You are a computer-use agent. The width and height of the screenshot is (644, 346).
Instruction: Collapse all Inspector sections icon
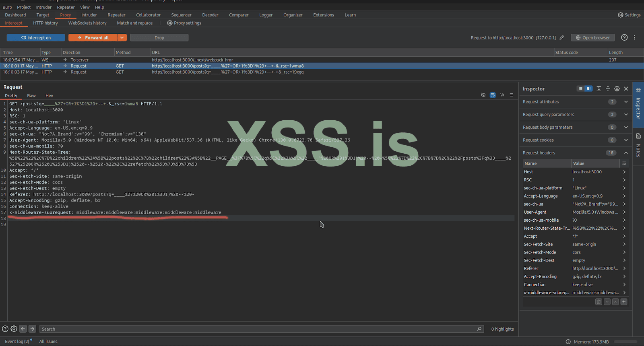point(608,89)
